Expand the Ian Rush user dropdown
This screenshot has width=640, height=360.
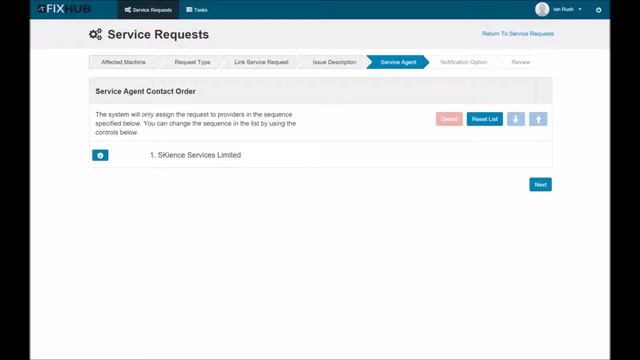coord(567,9)
